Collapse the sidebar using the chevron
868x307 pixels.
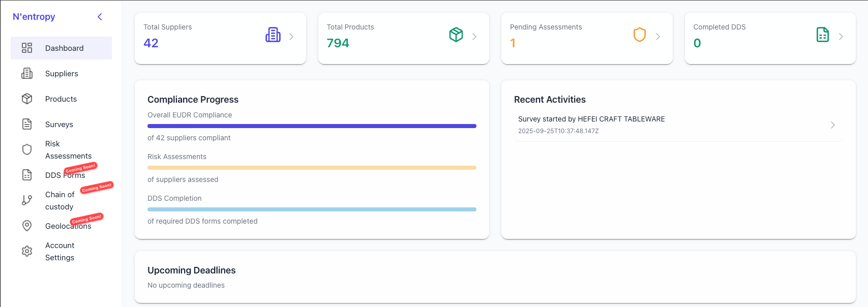(x=100, y=17)
